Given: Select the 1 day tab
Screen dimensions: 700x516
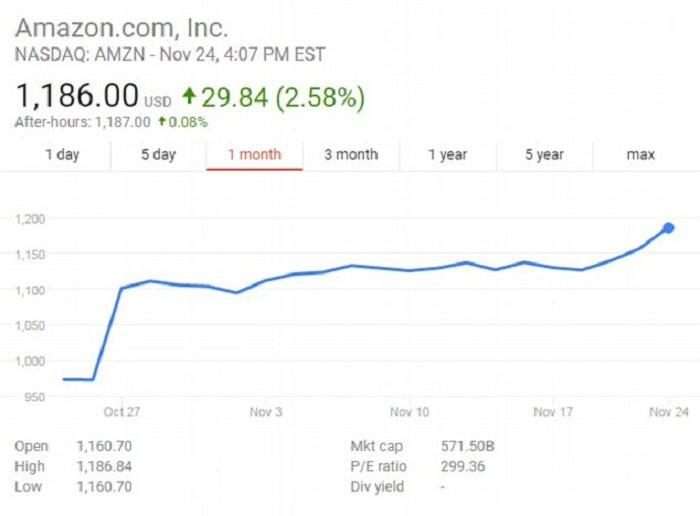Looking at the screenshot, I should (x=62, y=154).
